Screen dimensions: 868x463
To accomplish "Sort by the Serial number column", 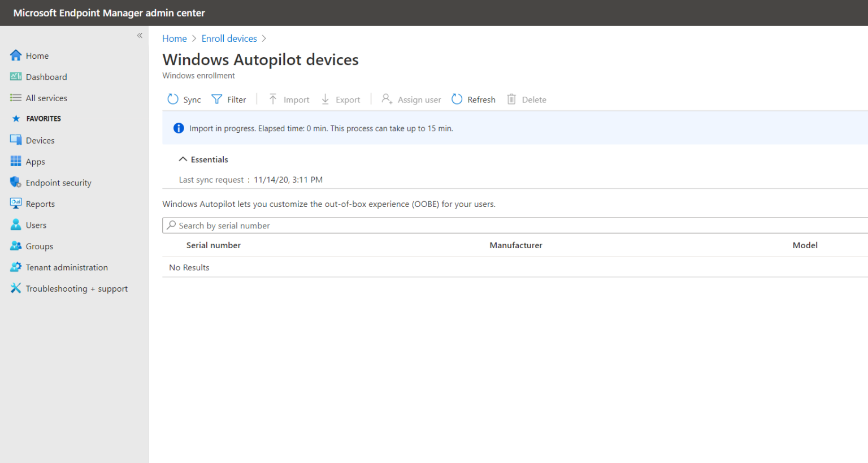I will click(x=213, y=245).
